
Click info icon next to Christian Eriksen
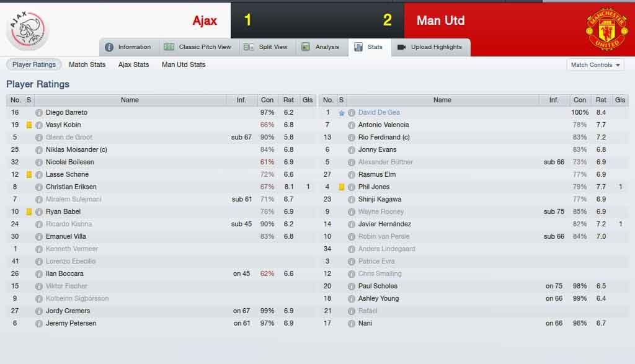point(39,187)
